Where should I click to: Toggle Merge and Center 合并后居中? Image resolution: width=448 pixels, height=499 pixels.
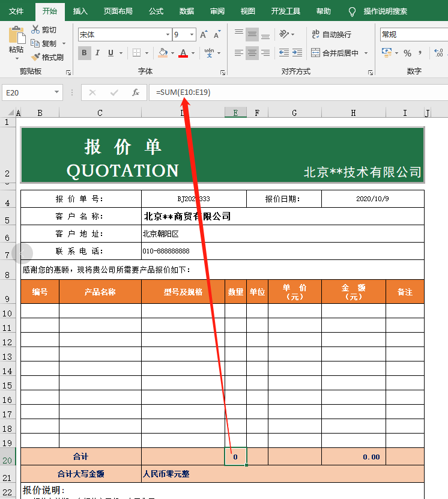pos(334,53)
